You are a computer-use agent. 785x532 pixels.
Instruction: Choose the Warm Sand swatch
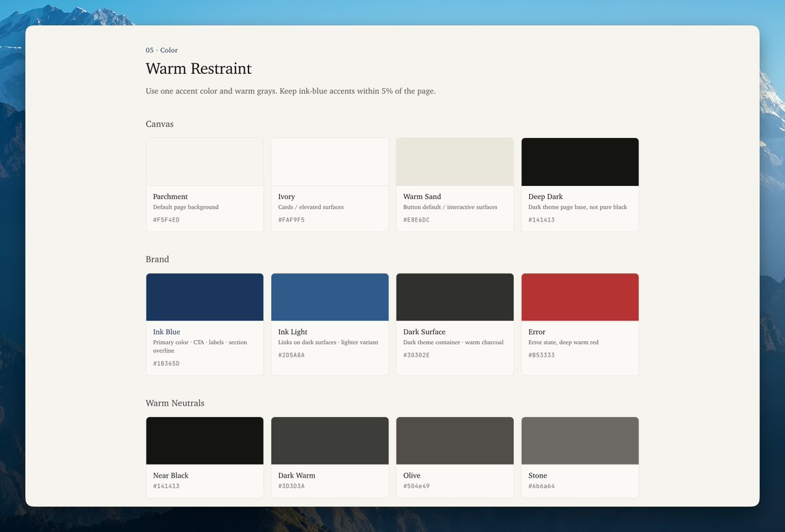pos(455,162)
